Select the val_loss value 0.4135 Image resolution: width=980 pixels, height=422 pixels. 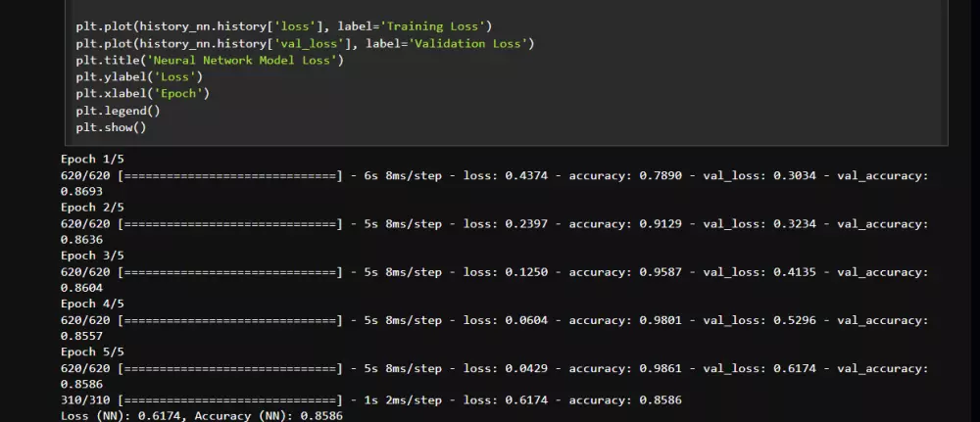[x=795, y=271]
